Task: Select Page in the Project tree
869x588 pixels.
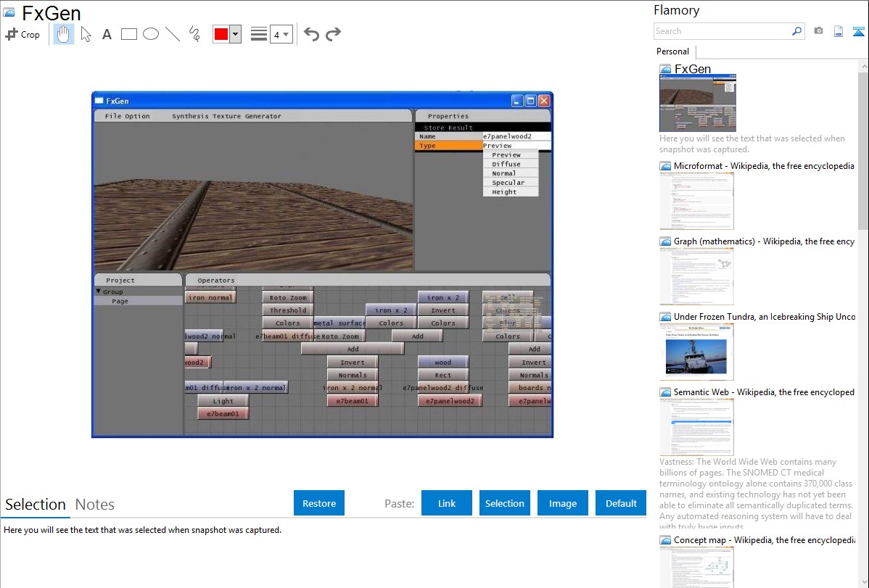Action: click(x=120, y=302)
